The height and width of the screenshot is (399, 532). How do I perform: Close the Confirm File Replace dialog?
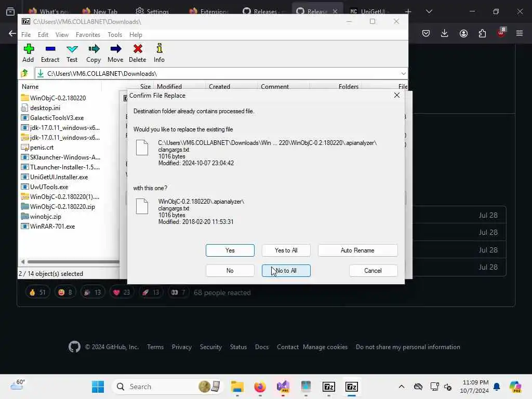pos(396,96)
